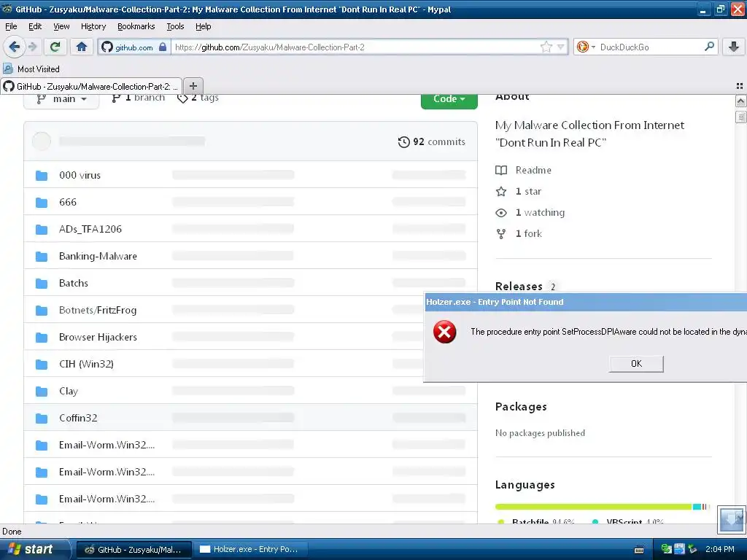Open the Clay folder
The height and width of the screenshot is (560, 747).
pyautogui.click(x=68, y=391)
